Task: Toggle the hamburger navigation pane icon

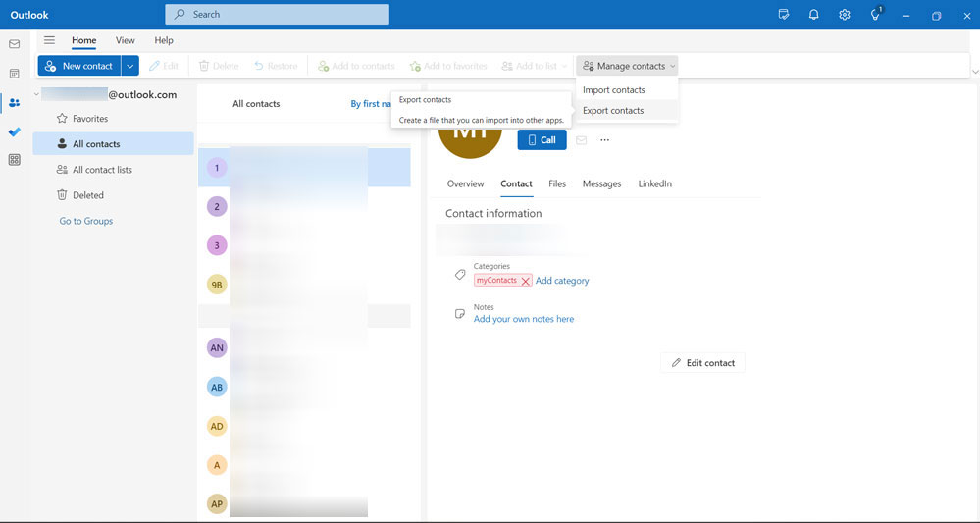Action: (49, 40)
